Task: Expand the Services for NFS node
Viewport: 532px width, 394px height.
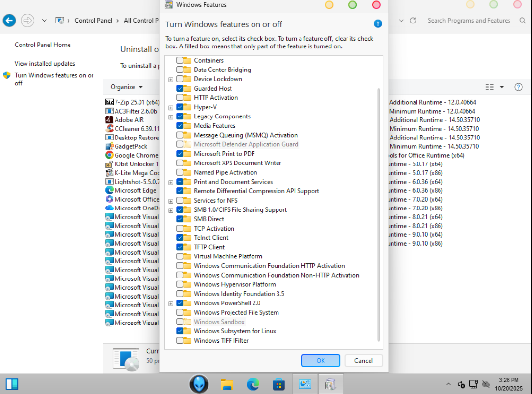Action: [171, 201]
